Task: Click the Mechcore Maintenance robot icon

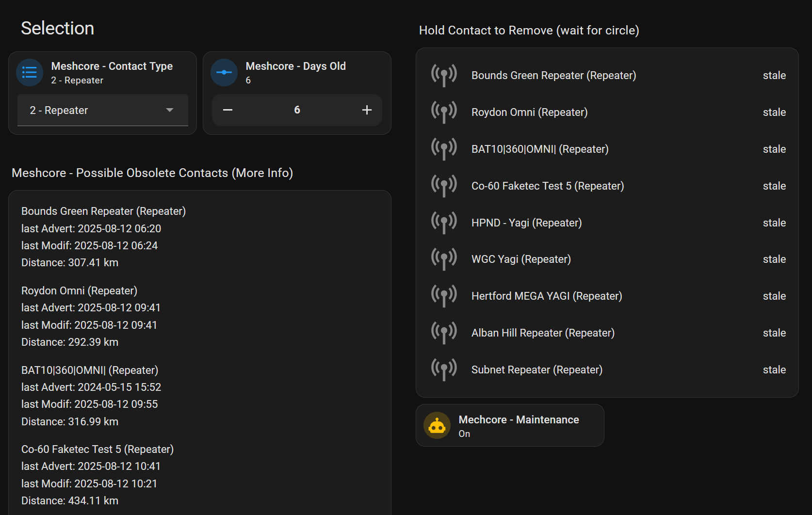Action: [437, 425]
